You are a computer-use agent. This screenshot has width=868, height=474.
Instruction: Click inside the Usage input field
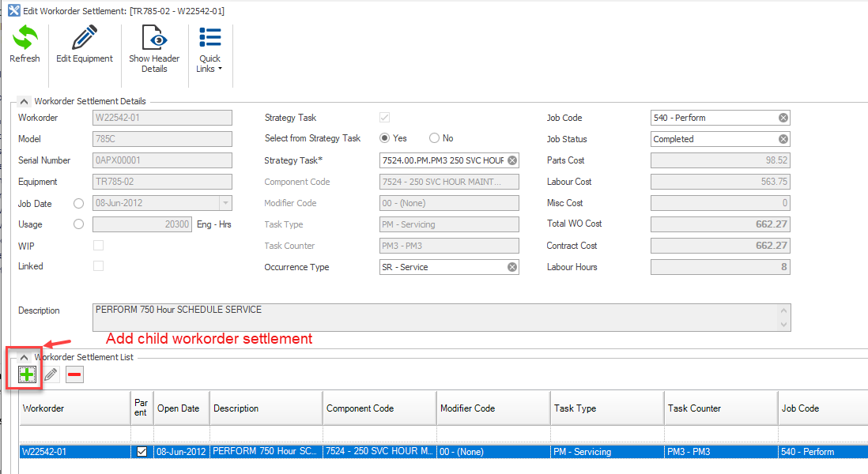coord(142,224)
